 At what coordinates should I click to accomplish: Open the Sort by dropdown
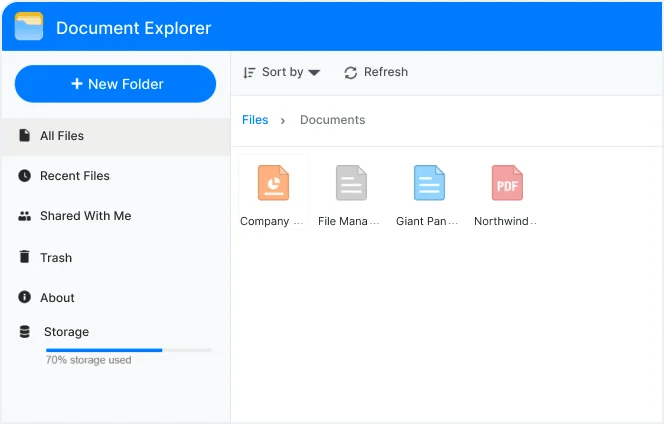coord(282,72)
